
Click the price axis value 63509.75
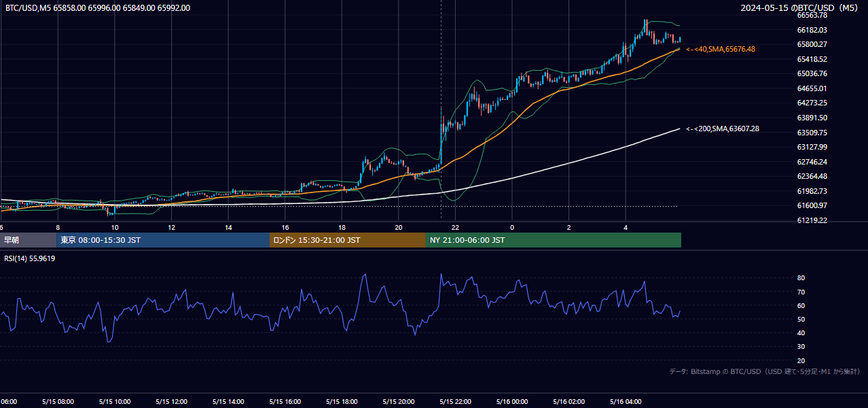[x=812, y=133]
